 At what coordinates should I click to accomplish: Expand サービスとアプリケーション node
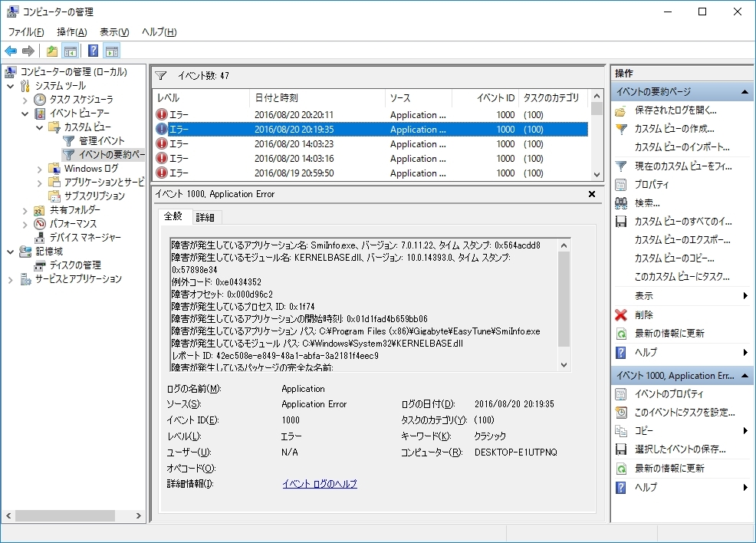click(x=11, y=279)
